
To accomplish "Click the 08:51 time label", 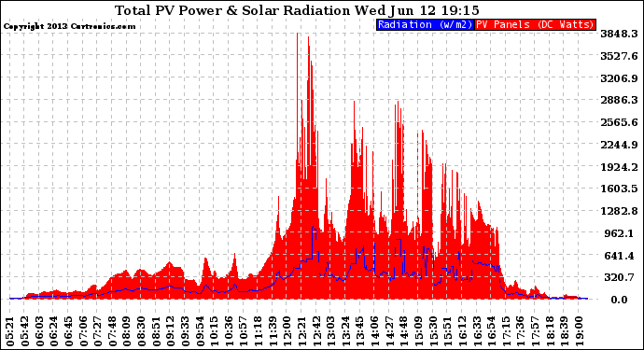I will point(156,331).
